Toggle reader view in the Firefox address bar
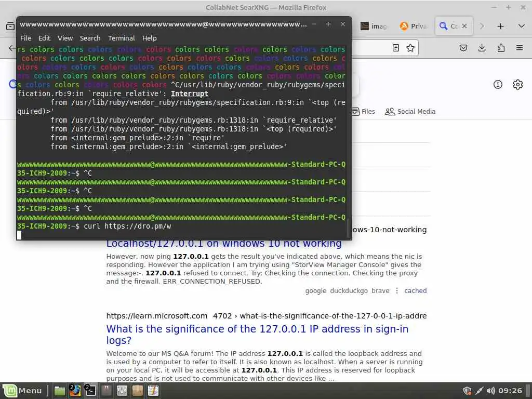Image resolution: width=532 pixels, height=399 pixels. coord(395,48)
